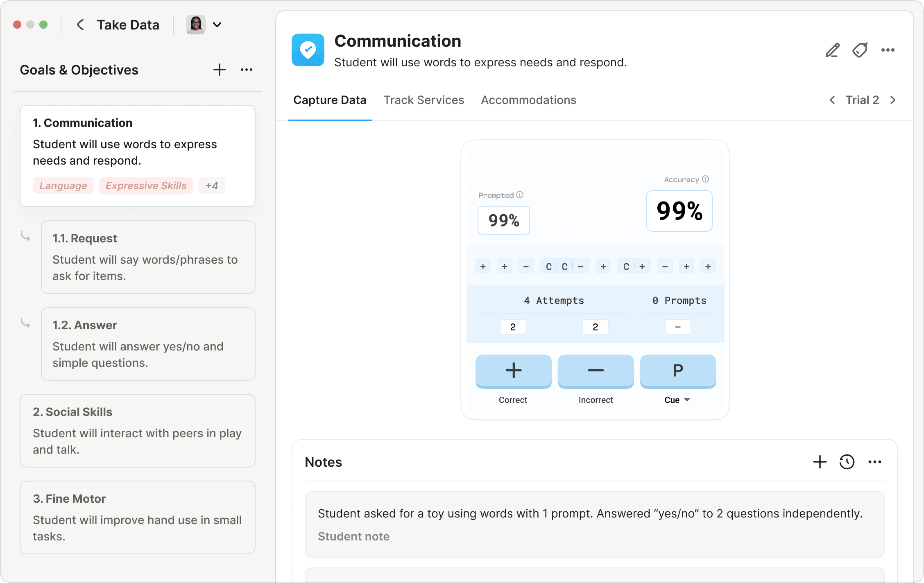Click the Student note label
This screenshot has height=583, width=924.
[354, 536]
